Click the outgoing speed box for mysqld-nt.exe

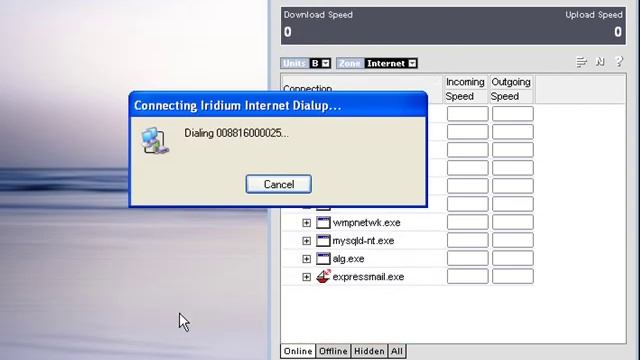point(513,240)
